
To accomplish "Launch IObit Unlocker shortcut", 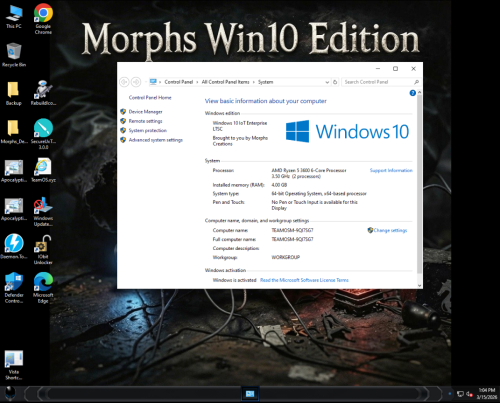I will pyautogui.click(x=43, y=250).
